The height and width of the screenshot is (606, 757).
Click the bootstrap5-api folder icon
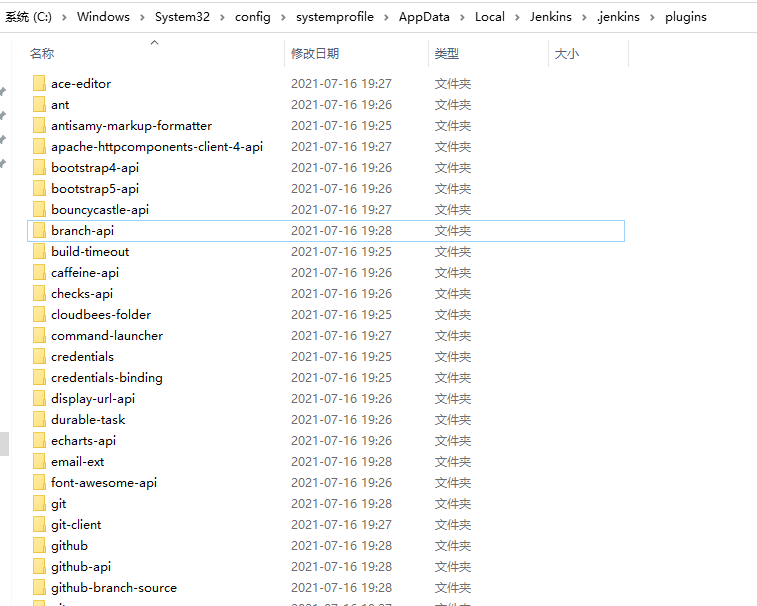40,188
